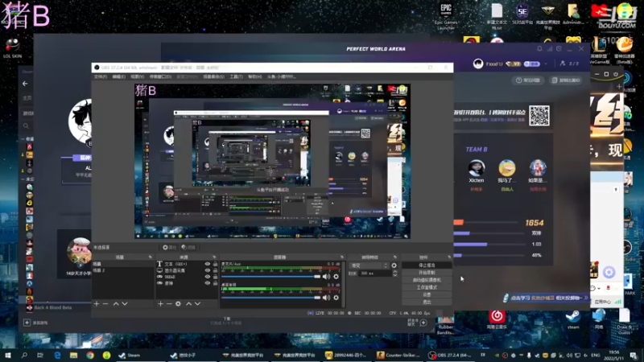The height and width of the screenshot is (362, 644).
Task: Open the 编辑(E) menu in OBS
Action: (118, 76)
